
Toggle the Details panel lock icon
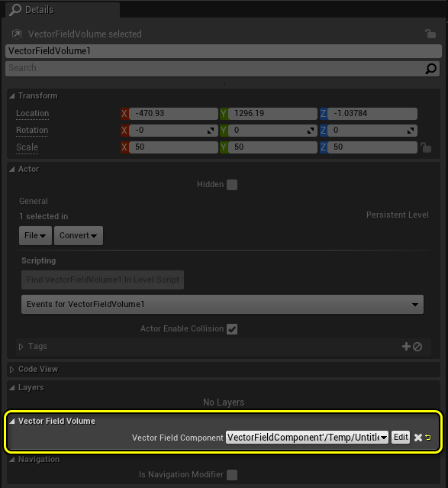click(x=430, y=34)
